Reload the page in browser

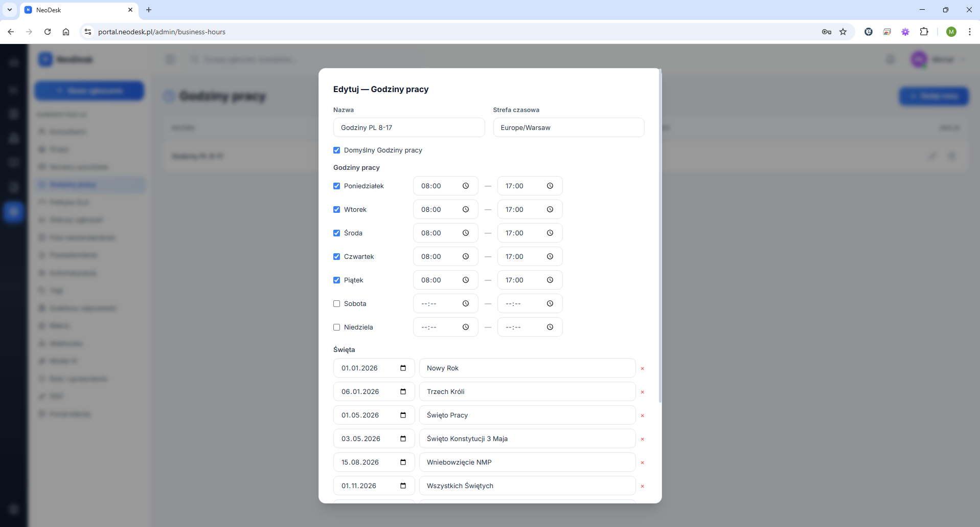(48, 32)
